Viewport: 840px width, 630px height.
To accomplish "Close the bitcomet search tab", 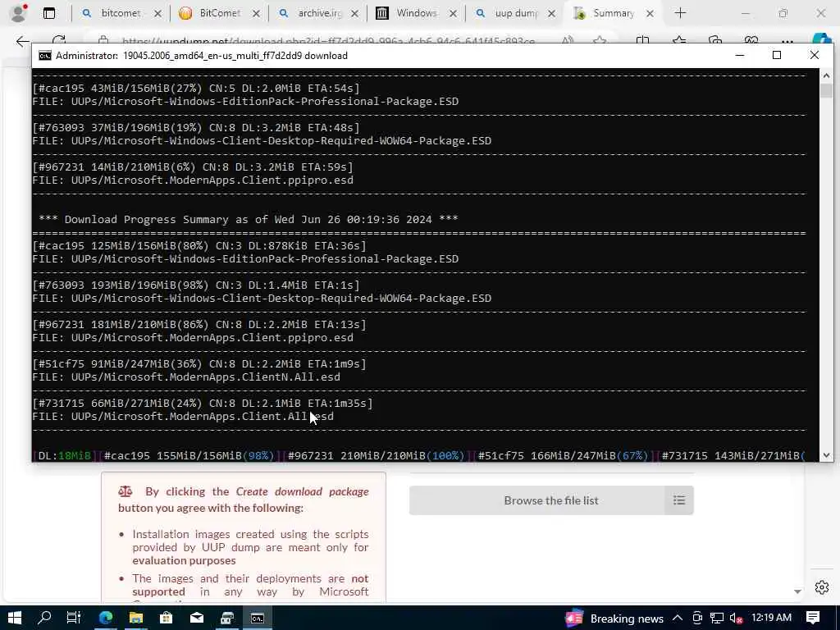I will coord(157,13).
